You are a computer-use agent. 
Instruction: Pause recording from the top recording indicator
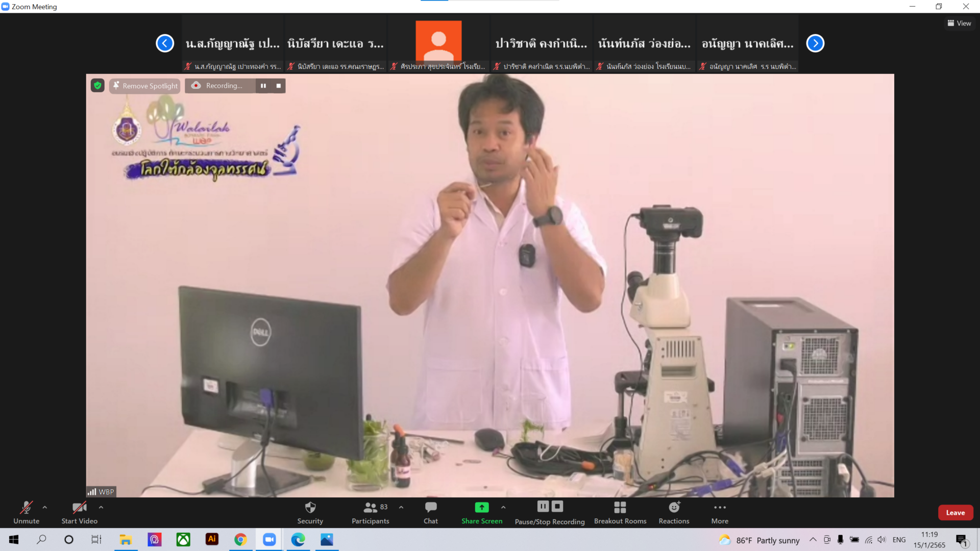click(x=263, y=86)
